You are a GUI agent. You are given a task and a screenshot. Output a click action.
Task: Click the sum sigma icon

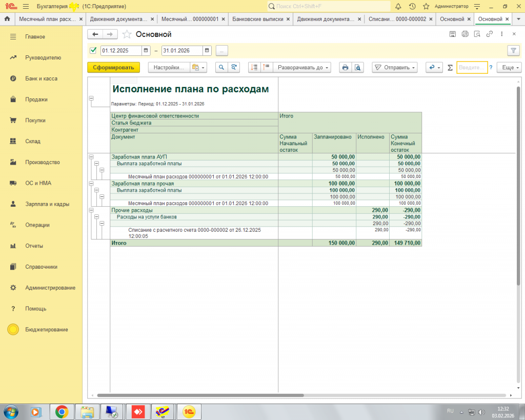point(450,68)
